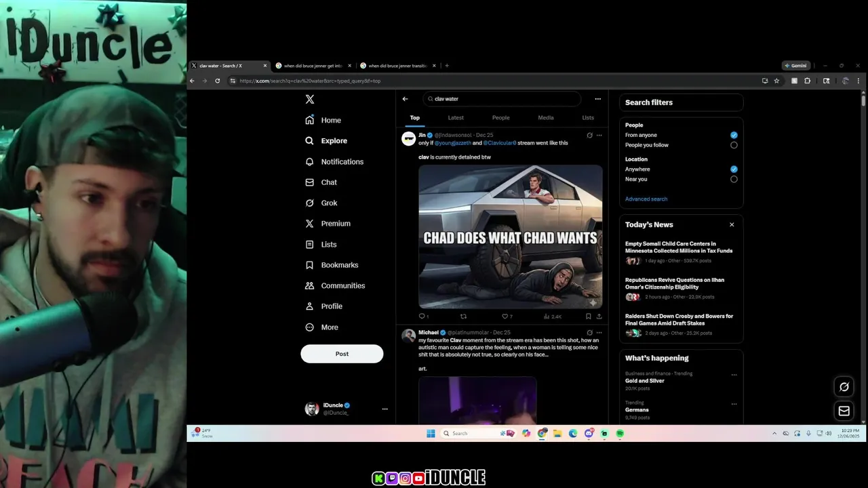The image size is (868, 488).
Task: View the 2.4K view analytics on Jin's post
Action: click(552, 317)
